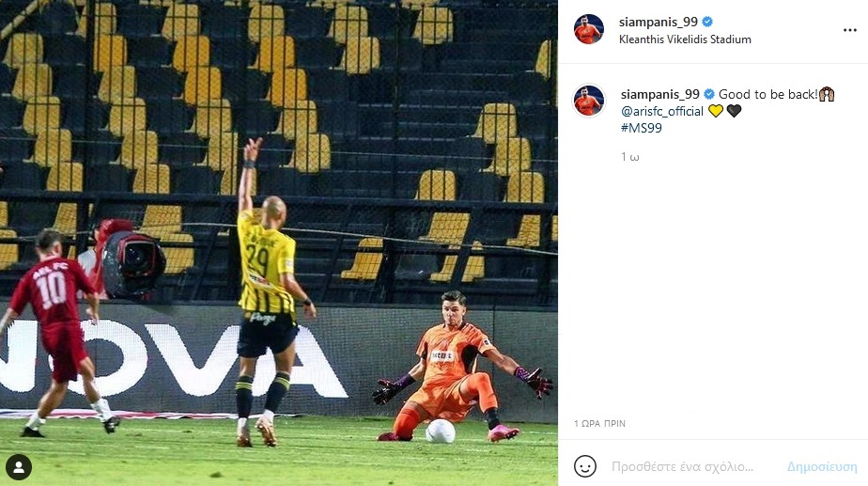
Task: Click the verified badge beside header username
Action: (707, 23)
